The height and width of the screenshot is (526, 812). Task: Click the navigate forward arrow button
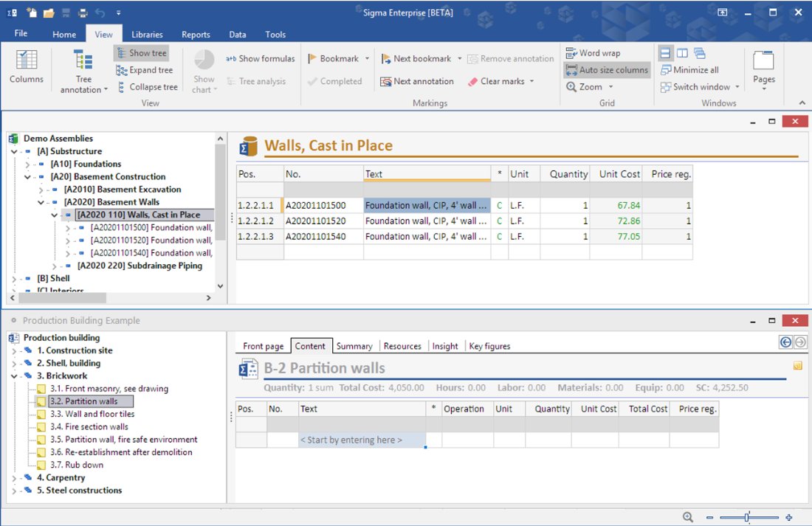(x=800, y=342)
